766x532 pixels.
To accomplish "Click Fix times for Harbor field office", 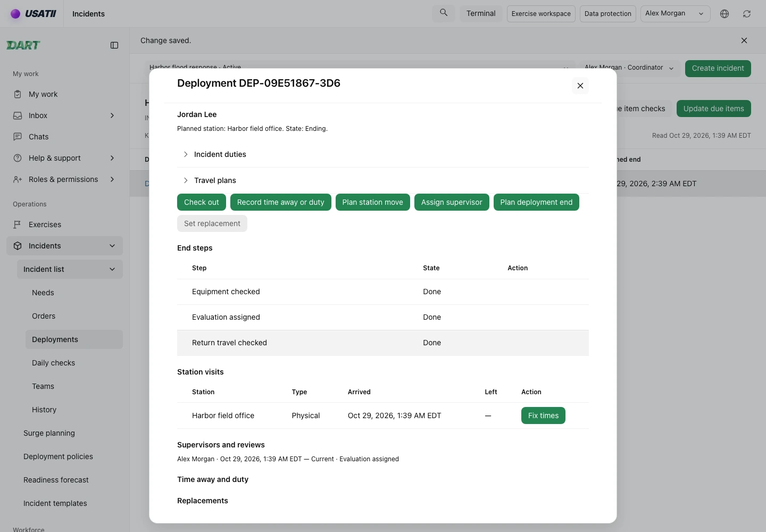I will (543, 415).
